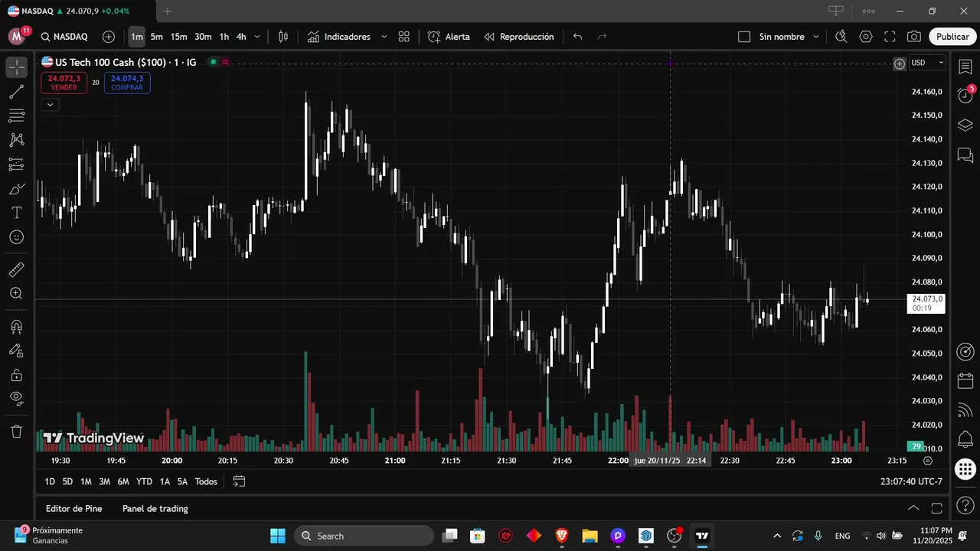This screenshot has width=980, height=551.
Task: Toggle lock all drawing tools
Action: coord(16,375)
